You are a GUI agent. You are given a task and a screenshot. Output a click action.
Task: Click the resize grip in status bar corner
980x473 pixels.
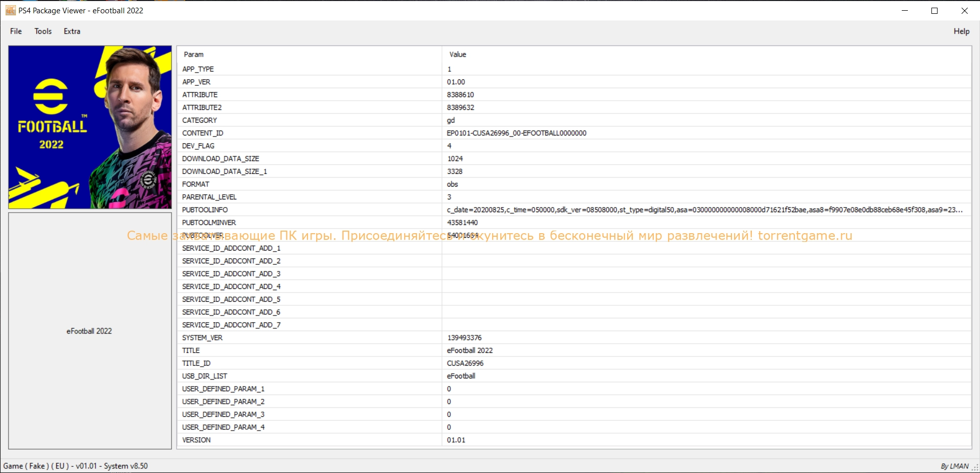pos(975,468)
